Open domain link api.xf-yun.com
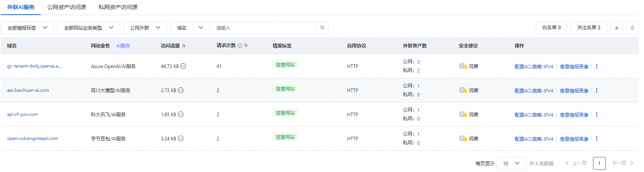Screen dimensions: 644x172 click(23, 114)
